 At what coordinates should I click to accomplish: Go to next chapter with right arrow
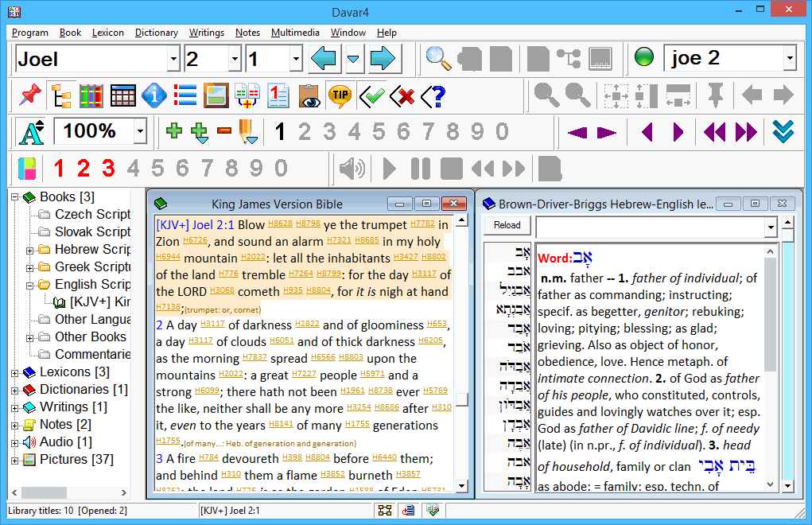pyautogui.click(x=384, y=59)
